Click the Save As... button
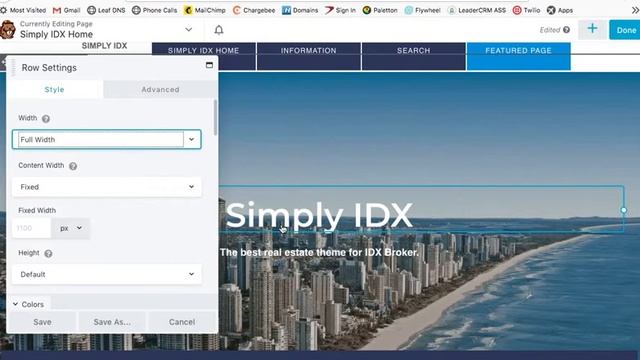The width and height of the screenshot is (640, 360). 112,322
